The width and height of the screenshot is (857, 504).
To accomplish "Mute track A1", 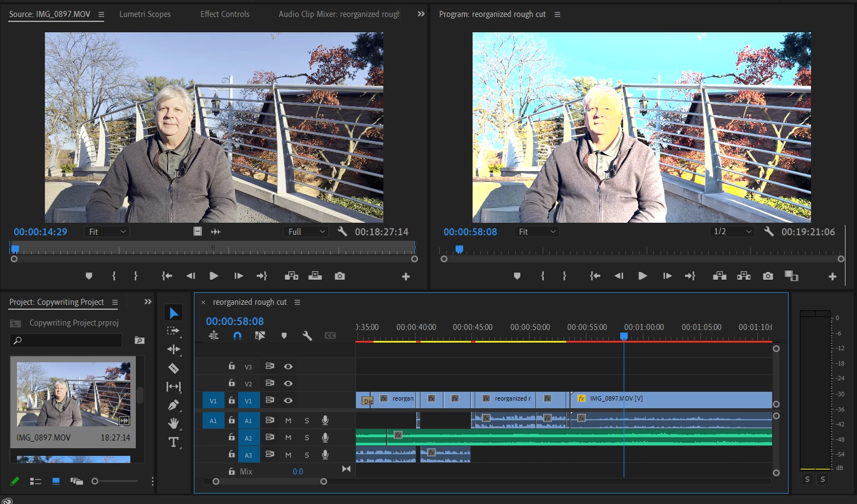I will point(288,420).
